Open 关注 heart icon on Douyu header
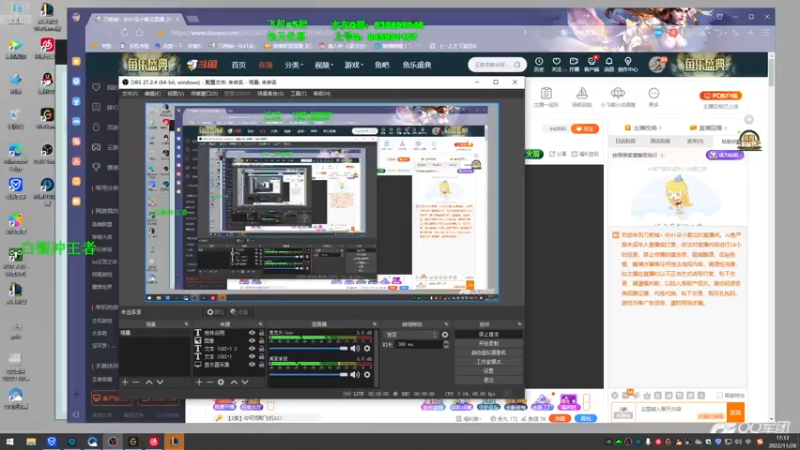 pos(556,64)
